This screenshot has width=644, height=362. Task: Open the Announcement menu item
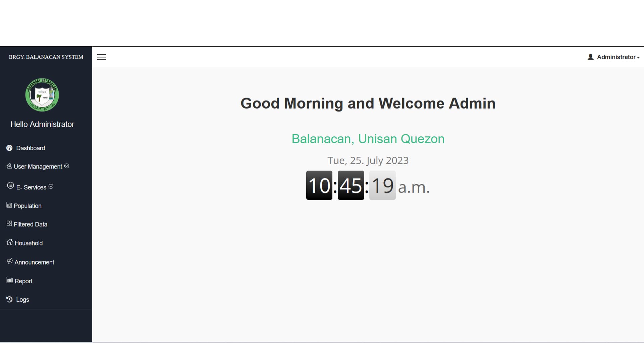pos(34,262)
